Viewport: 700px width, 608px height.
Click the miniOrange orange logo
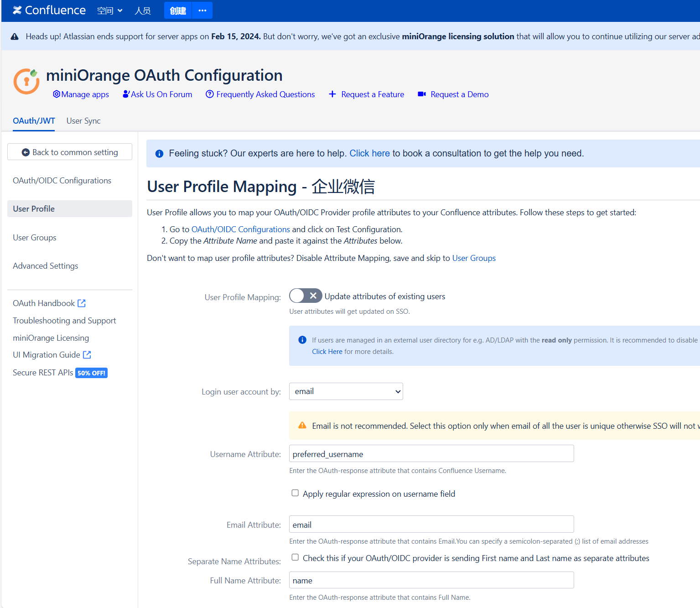point(26,81)
